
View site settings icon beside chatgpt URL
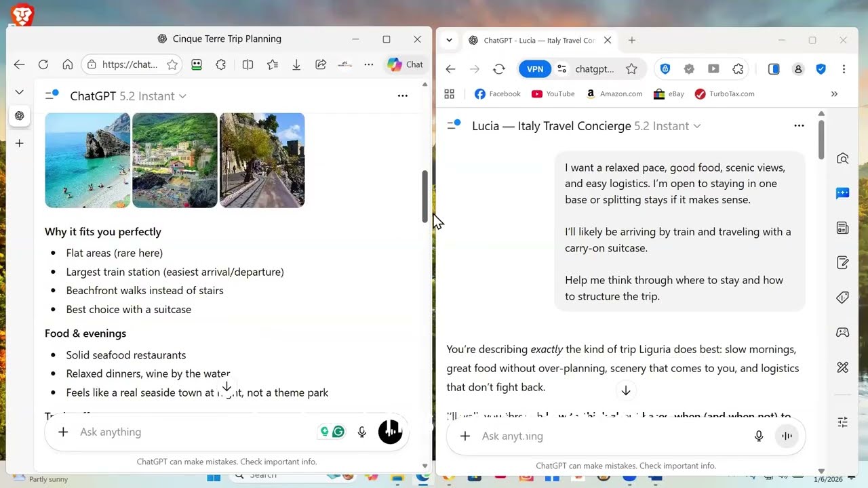561,69
